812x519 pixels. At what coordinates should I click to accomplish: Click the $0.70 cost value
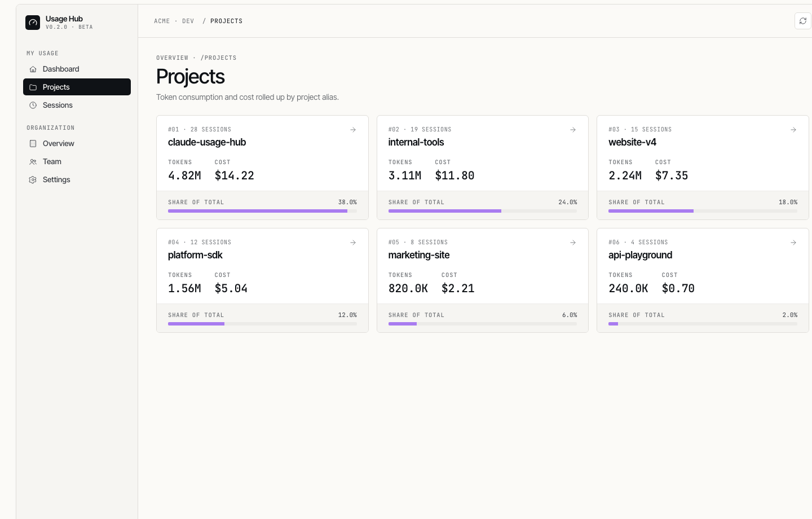(678, 288)
